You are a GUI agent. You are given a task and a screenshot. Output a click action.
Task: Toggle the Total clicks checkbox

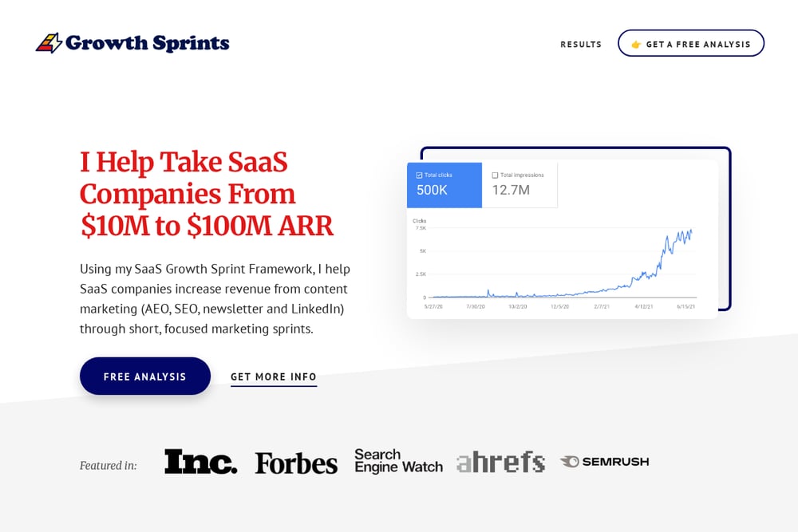[420, 175]
